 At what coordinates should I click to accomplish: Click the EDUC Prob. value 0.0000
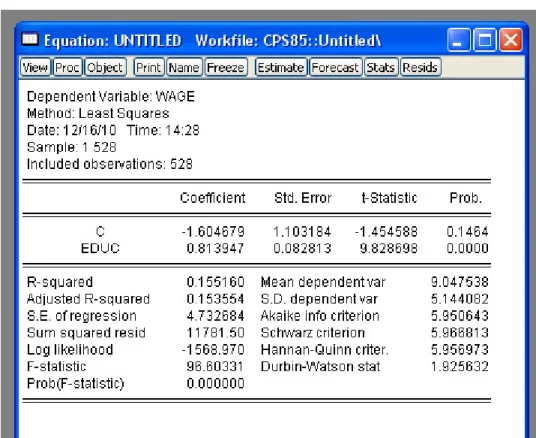point(467,248)
